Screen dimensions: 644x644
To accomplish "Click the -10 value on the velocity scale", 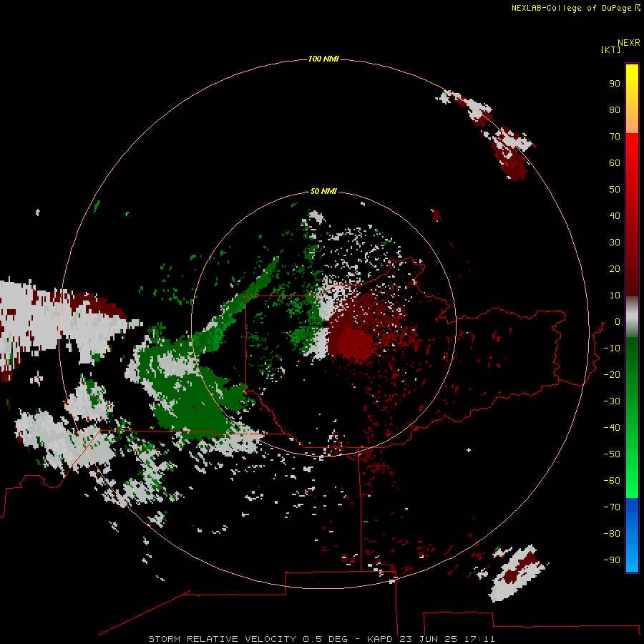I will coord(612,348).
